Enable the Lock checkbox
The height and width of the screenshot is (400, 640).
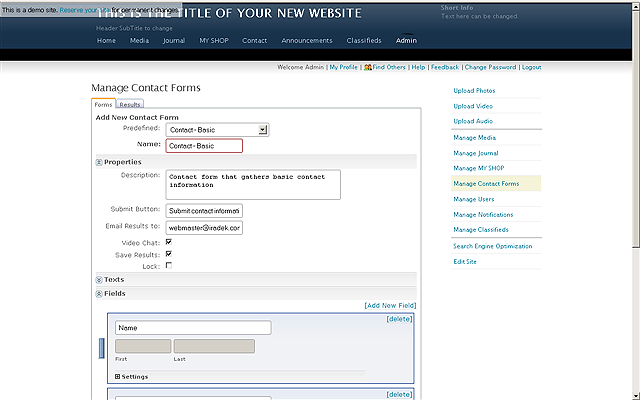coord(168,266)
